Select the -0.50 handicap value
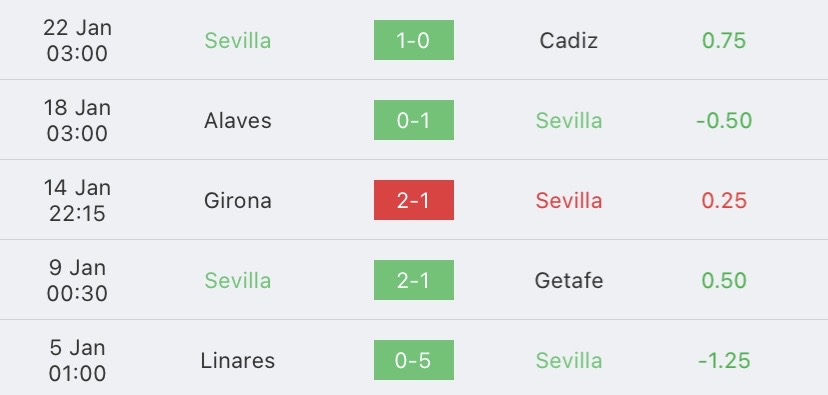The width and height of the screenshot is (828, 395). pos(724,120)
